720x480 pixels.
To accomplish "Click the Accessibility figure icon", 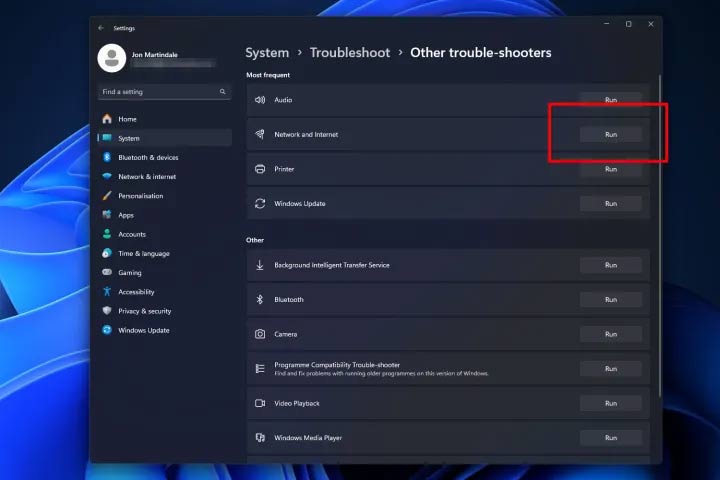I will [x=107, y=291].
